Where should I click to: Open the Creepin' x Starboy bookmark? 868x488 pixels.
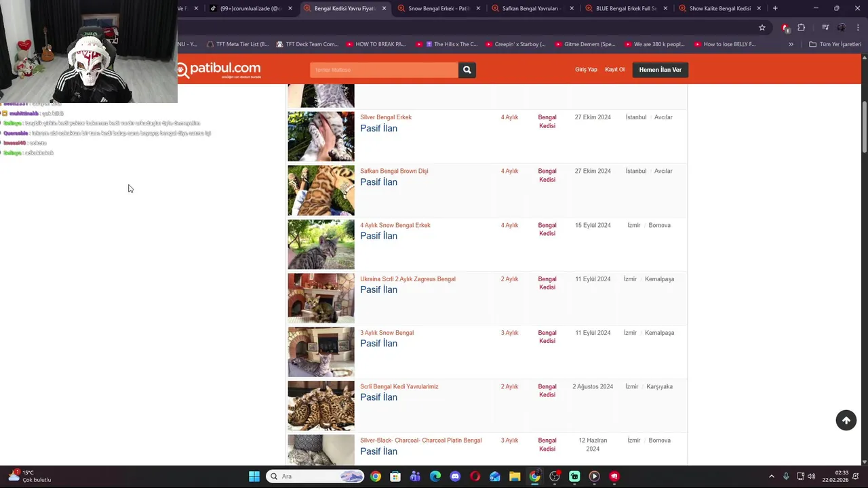(x=515, y=44)
